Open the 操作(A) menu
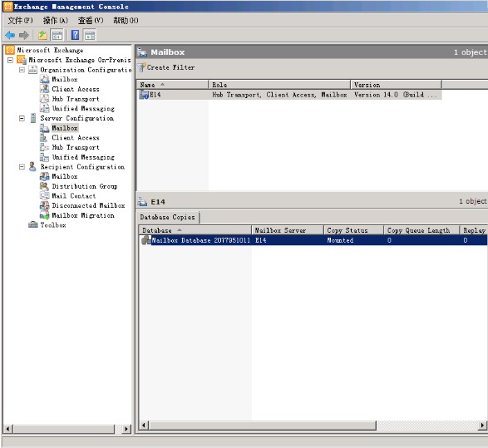This screenshot has width=488, height=448. 56,21
